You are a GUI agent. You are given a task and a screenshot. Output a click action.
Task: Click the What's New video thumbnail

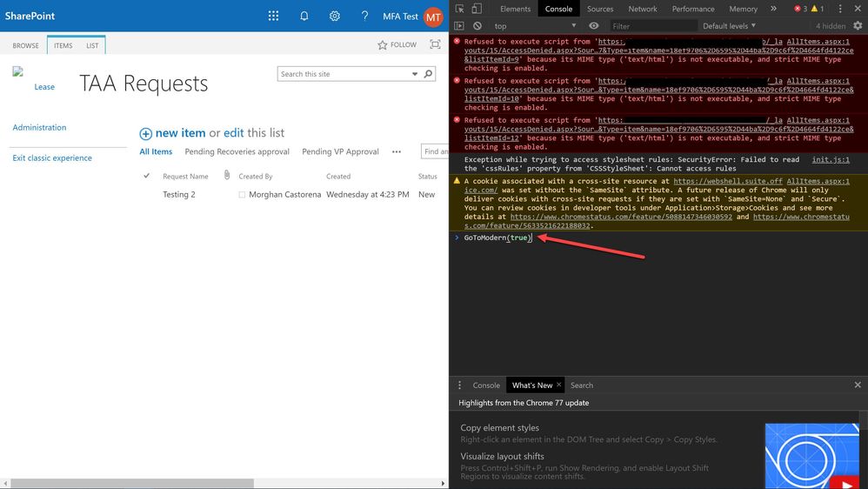point(811,456)
